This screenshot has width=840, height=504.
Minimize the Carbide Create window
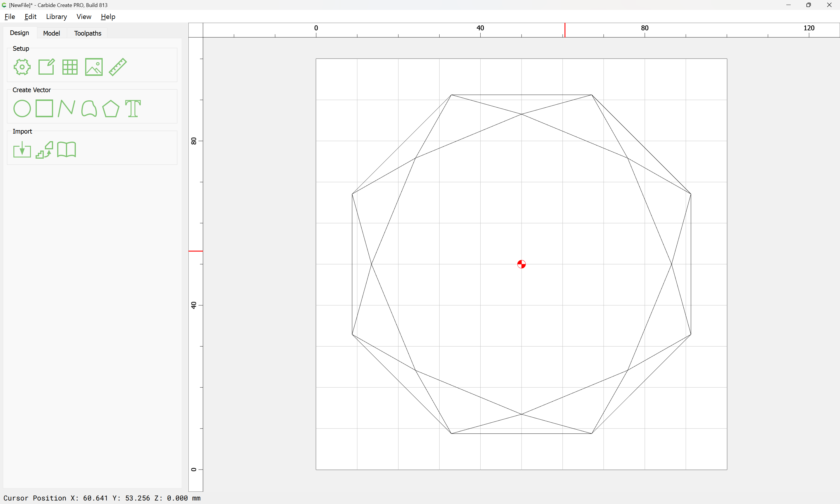pyautogui.click(x=788, y=5)
